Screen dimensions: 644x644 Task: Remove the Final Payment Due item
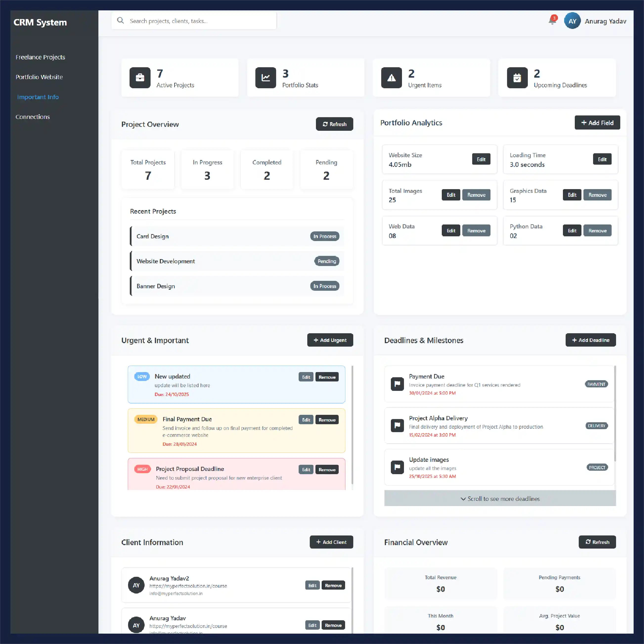[x=327, y=420]
